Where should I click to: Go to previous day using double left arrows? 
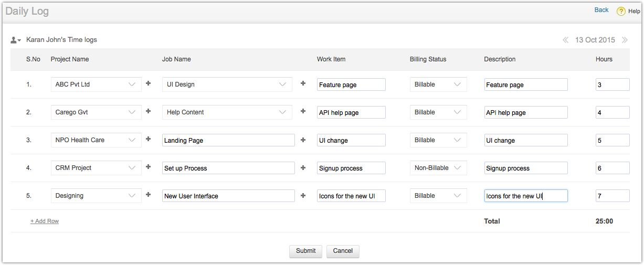565,40
